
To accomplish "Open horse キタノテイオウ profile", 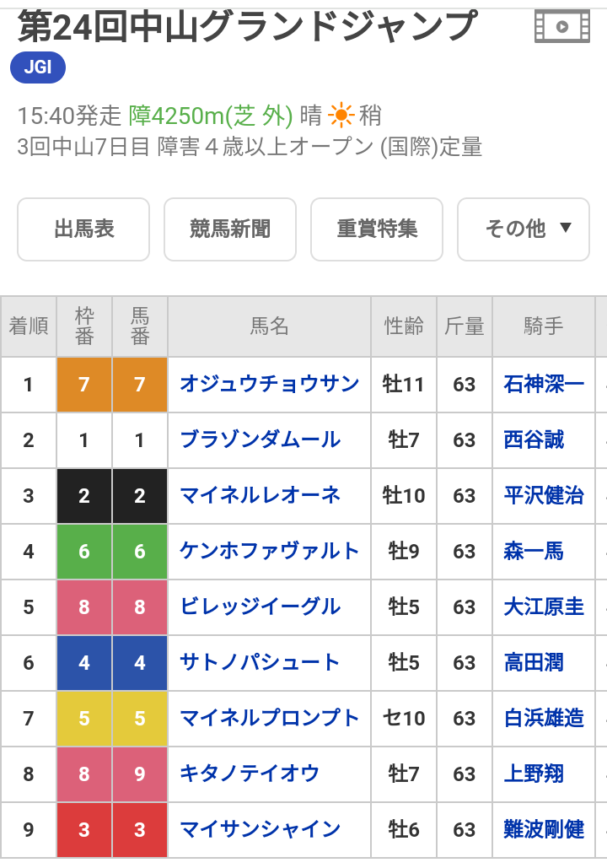I will click(x=250, y=774).
